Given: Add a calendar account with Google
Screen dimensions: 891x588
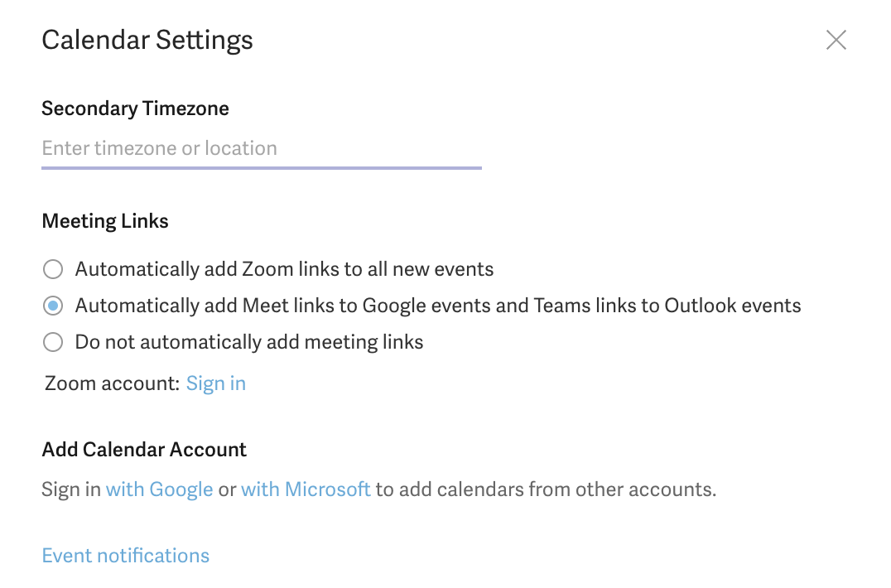Looking at the screenshot, I should [160, 489].
